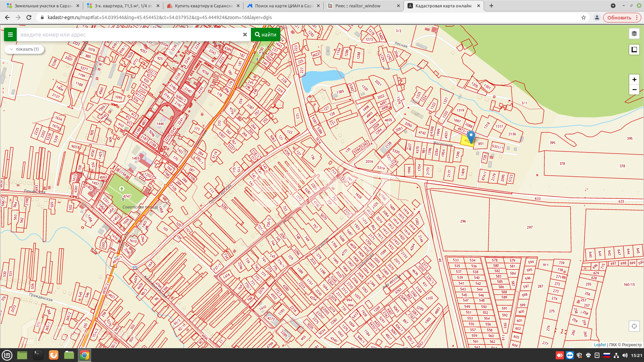The height and width of the screenshot is (362, 644).
Task: Open the map layers selector
Action: [x=634, y=34]
